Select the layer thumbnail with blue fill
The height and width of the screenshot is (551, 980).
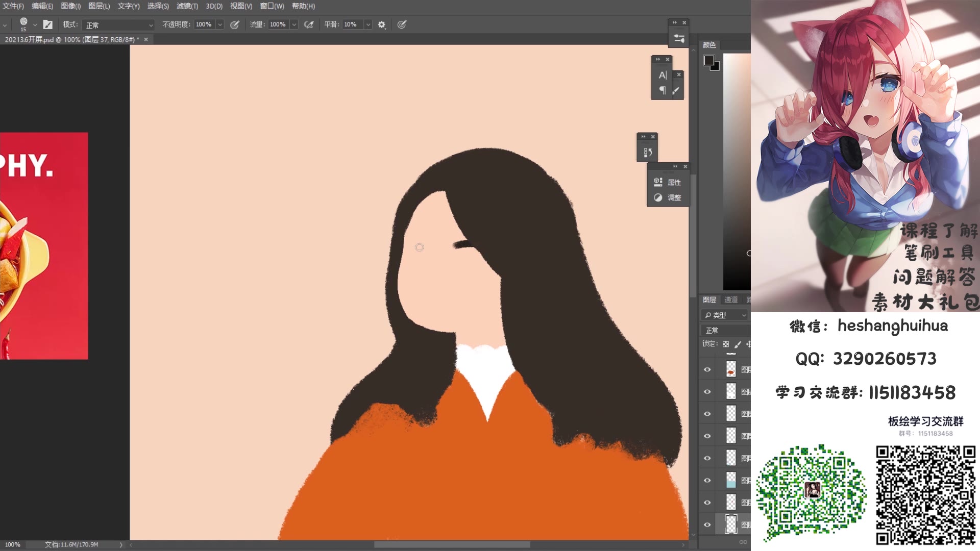[731, 480]
